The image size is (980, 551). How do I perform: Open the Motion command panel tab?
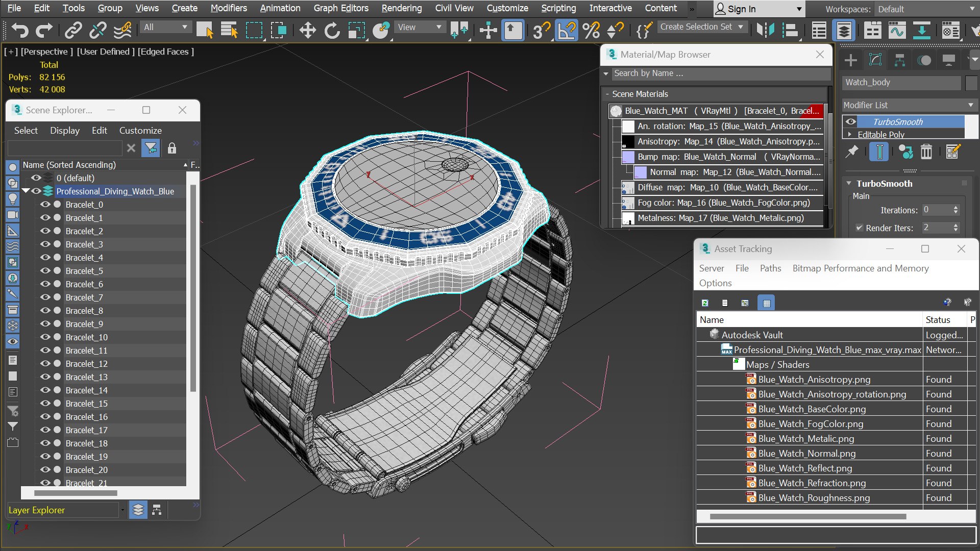pyautogui.click(x=924, y=60)
